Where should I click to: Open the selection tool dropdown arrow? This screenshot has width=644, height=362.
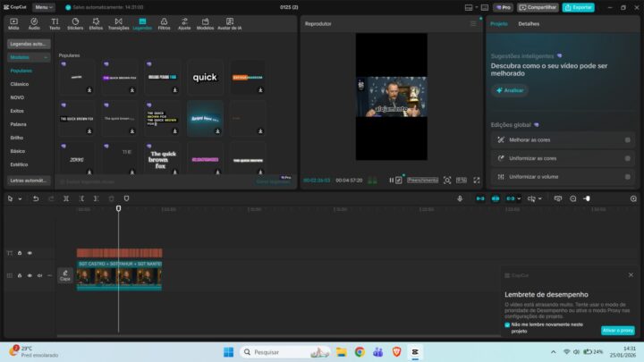17,198
